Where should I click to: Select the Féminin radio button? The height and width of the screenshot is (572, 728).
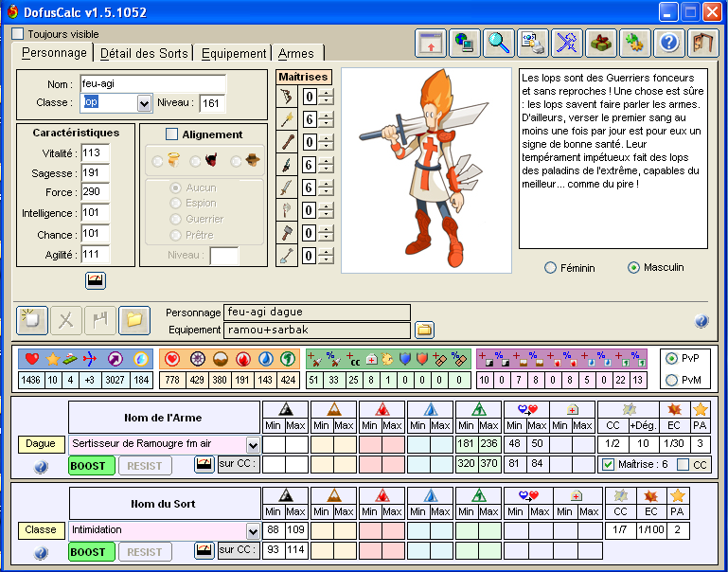(550, 268)
